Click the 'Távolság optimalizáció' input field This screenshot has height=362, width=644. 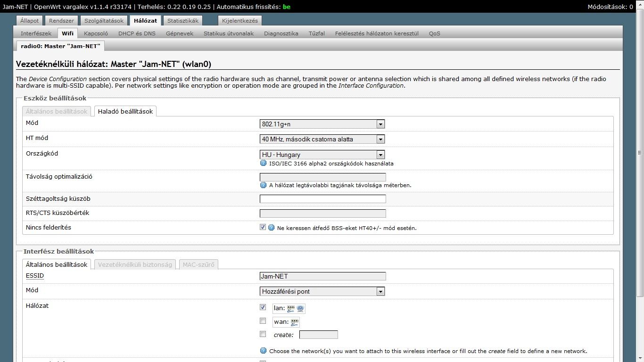coord(322,177)
